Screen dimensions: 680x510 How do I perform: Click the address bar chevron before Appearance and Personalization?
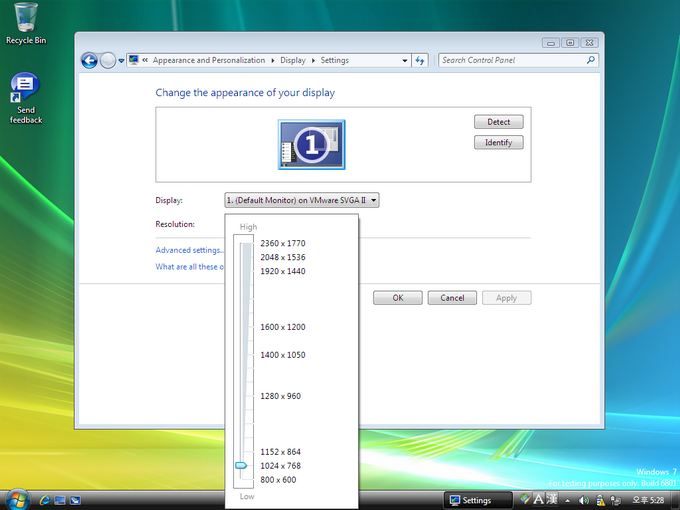[x=145, y=60]
